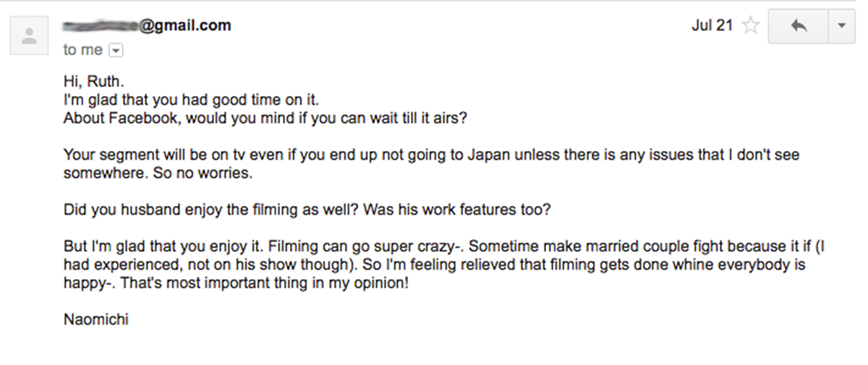Click the sentence 'That's most important thing in my opinion!'
The image size is (868, 365).
point(265,284)
